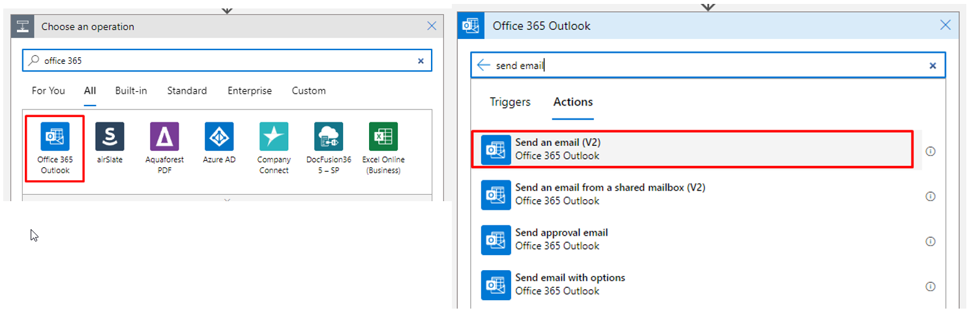Select the For You tab
The width and height of the screenshot is (980, 319).
coord(48,90)
